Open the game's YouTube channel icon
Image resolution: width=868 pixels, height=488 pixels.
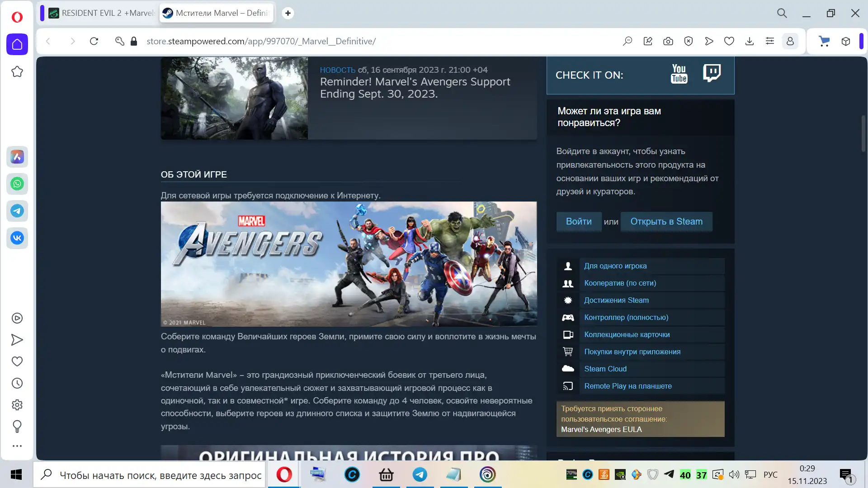pyautogui.click(x=679, y=74)
